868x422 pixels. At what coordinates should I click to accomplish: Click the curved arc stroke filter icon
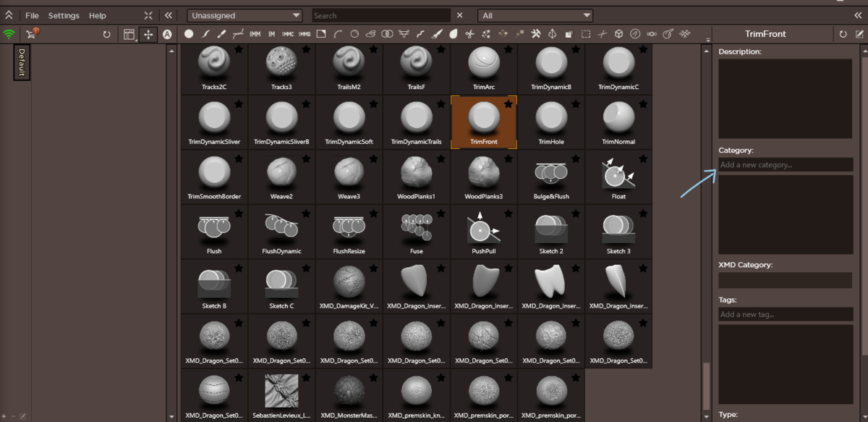coord(338,33)
